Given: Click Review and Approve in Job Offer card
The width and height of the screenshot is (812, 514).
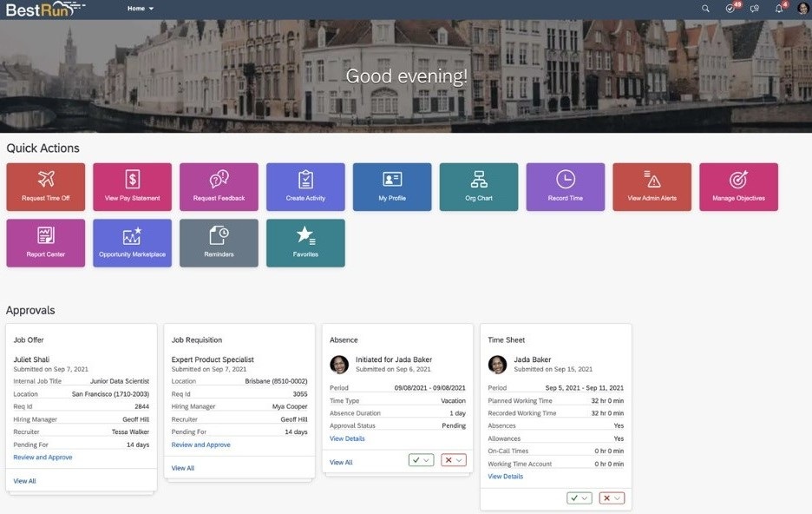Looking at the screenshot, I should click(x=43, y=457).
